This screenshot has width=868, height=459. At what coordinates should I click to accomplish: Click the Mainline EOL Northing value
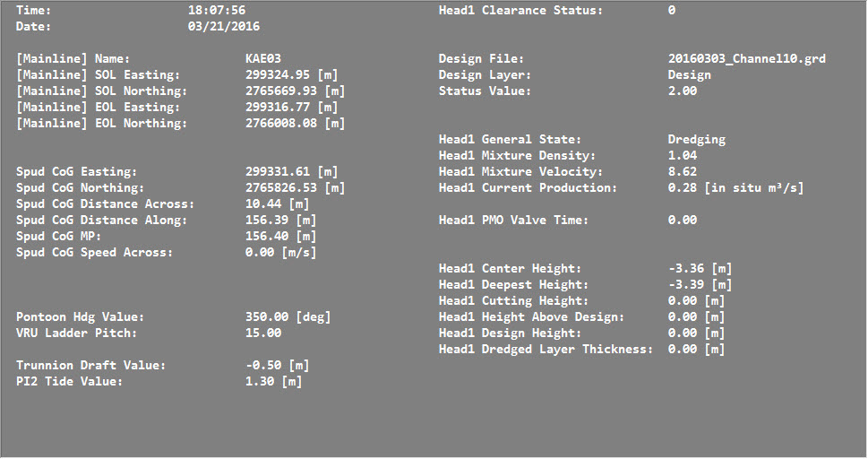pos(295,124)
